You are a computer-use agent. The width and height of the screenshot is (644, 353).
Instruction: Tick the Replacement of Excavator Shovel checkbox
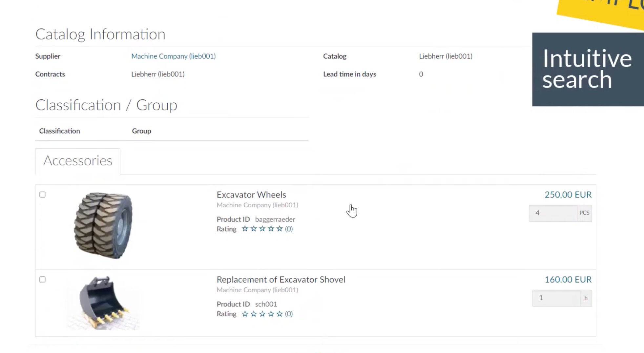pyautogui.click(x=43, y=280)
